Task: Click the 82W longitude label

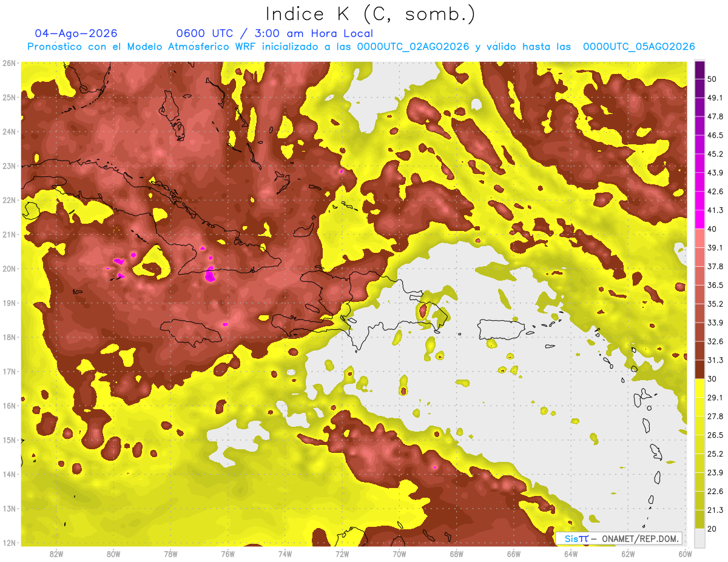Action: click(56, 554)
